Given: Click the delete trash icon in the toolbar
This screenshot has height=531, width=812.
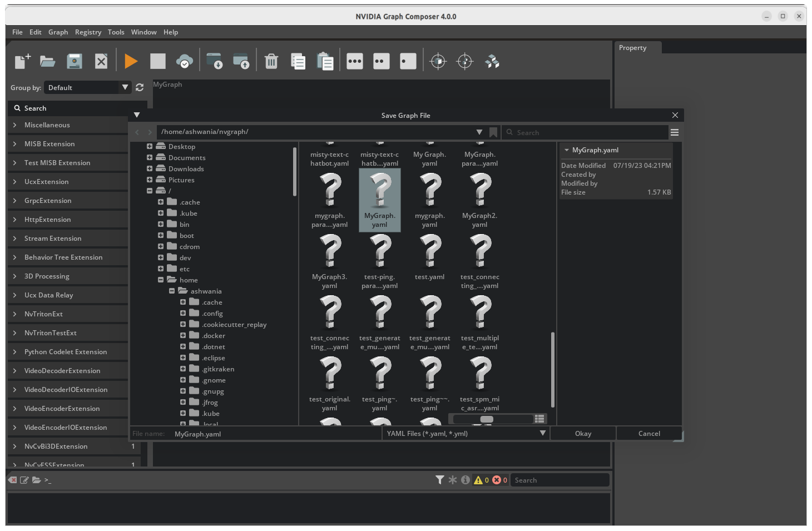Looking at the screenshot, I should 271,61.
